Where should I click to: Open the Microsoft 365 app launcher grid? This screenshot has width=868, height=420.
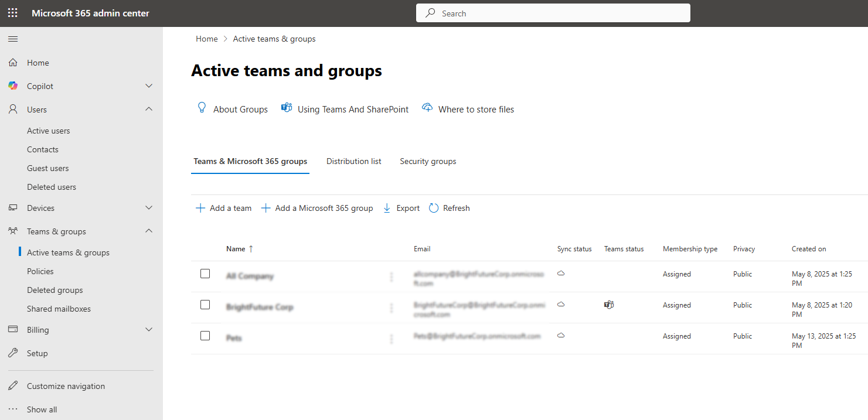pos(12,12)
